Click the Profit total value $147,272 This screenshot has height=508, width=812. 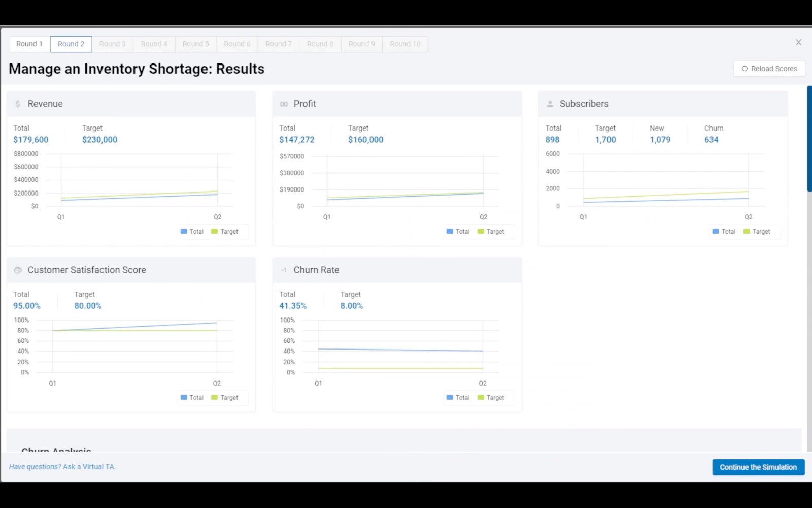(297, 140)
